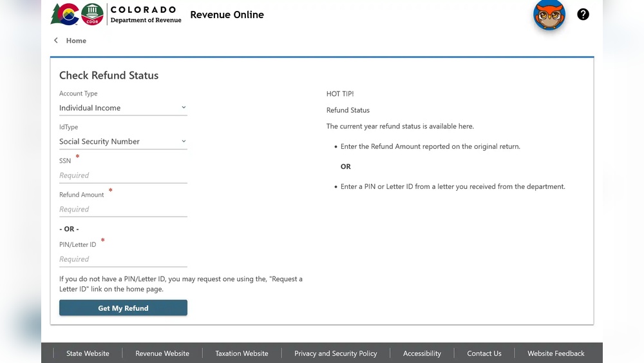Image resolution: width=644 pixels, height=363 pixels.
Task: Open the Accessibility footer link
Action: coord(422,353)
